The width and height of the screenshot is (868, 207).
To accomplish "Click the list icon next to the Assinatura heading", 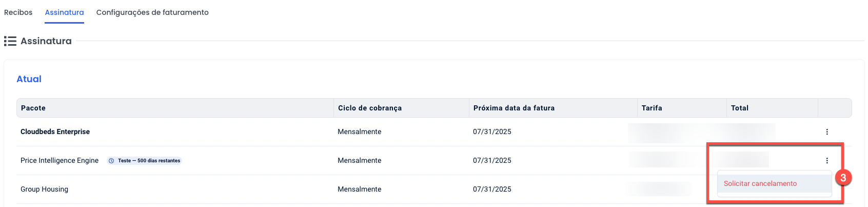I will point(10,41).
